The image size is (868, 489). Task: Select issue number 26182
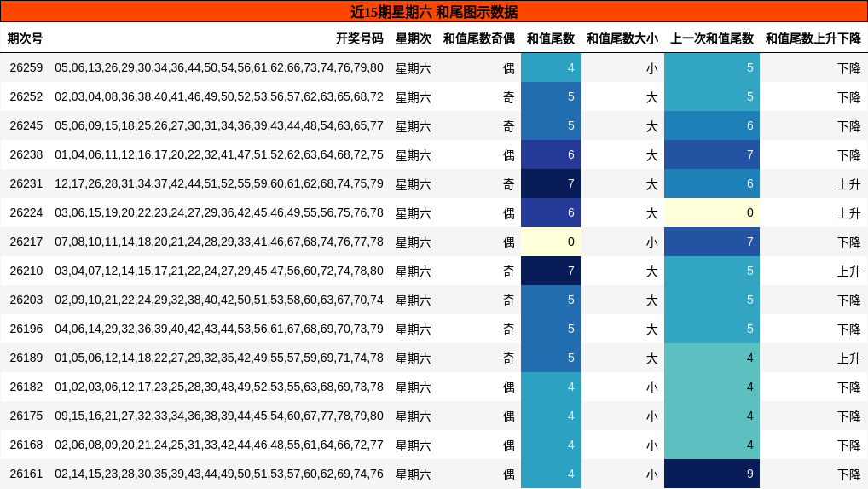pos(26,387)
